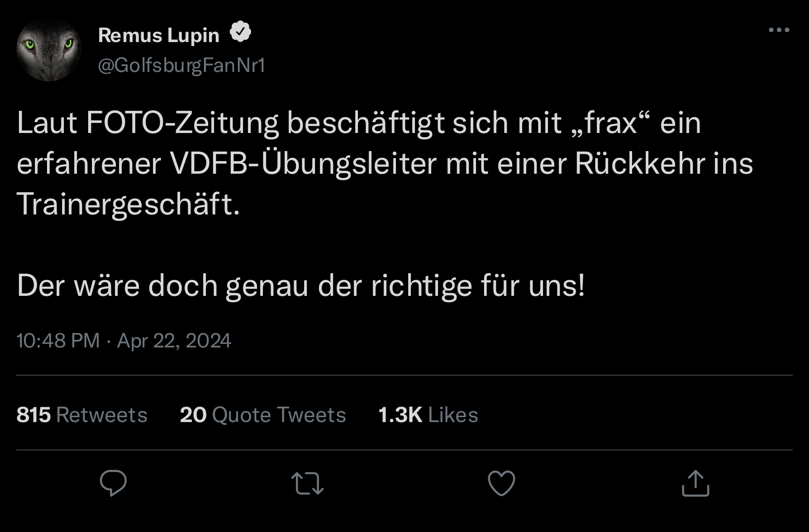Click the 10:48 PM timestamp

(58, 340)
